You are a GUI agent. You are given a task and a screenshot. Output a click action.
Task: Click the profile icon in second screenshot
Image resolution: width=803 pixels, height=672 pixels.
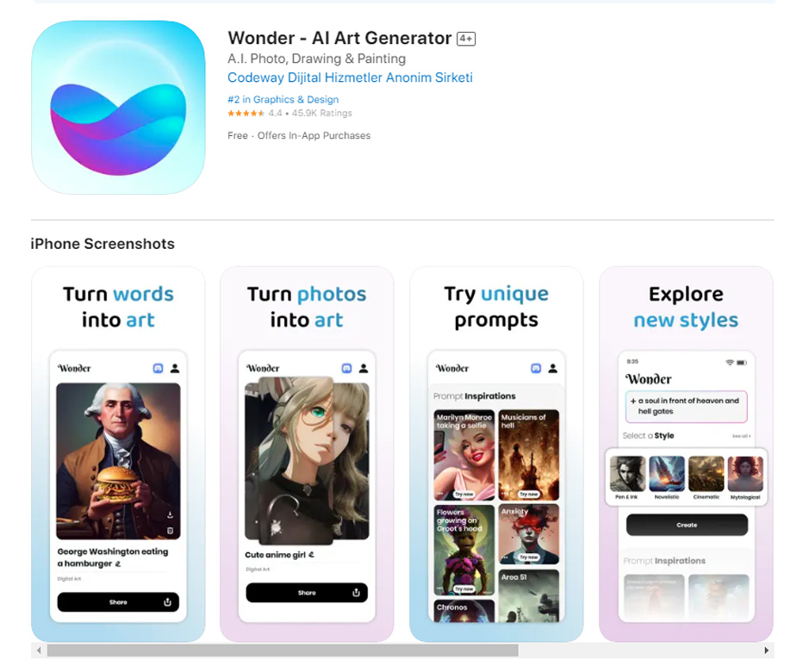[x=364, y=368]
